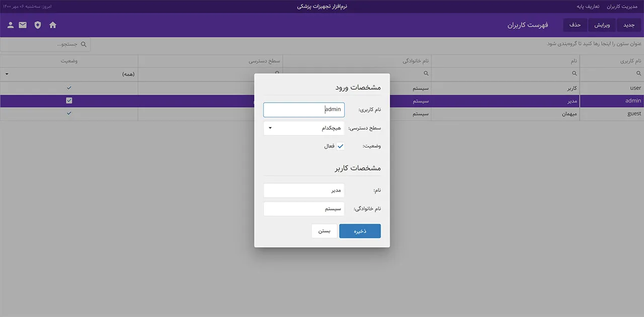Open the mail envelope icon

(x=23, y=25)
